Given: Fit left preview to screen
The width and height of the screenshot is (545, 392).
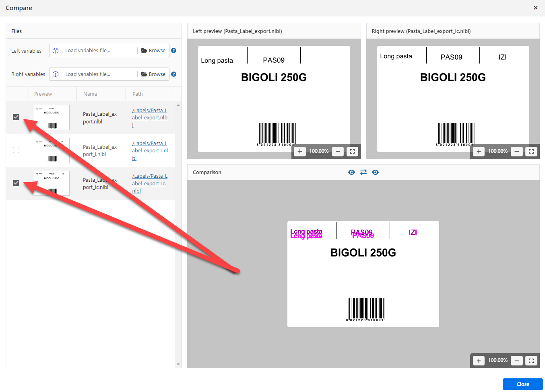Looking at the screenshot, I should [x=352, y=152].
